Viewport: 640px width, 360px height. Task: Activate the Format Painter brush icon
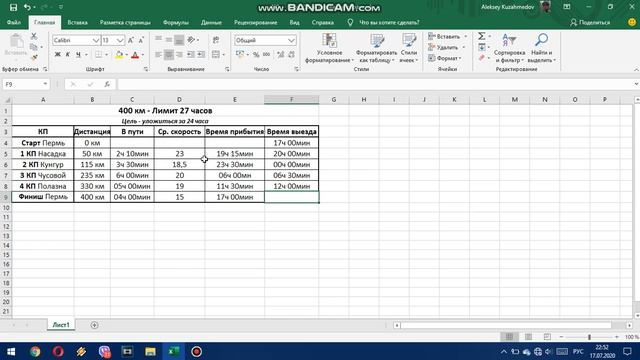pos(34,58)
